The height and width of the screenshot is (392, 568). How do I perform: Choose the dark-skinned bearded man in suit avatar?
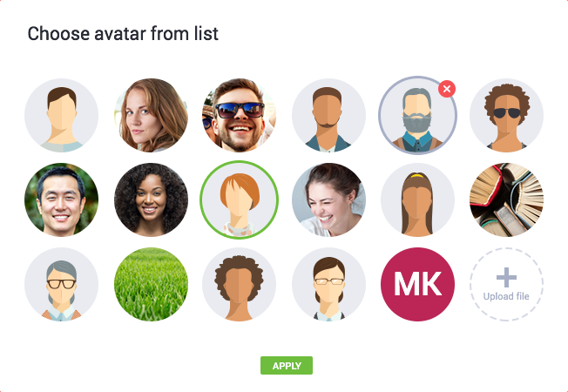(x=328, y=115)
